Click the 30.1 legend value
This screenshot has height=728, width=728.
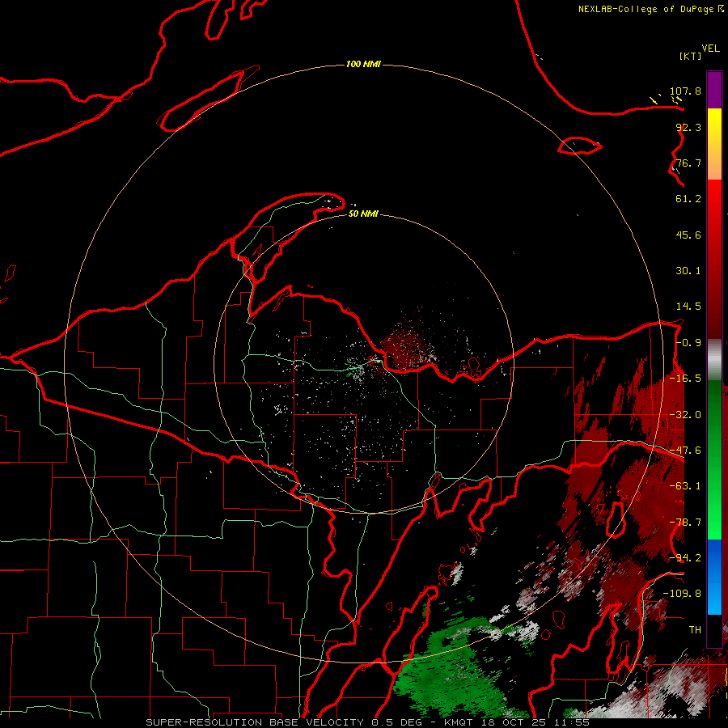(x=688, y=271)
